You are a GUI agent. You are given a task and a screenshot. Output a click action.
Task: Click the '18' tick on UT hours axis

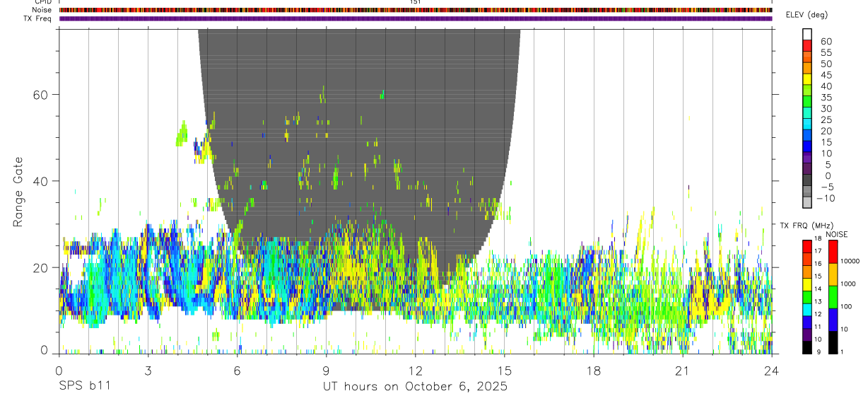coord(594,370)
